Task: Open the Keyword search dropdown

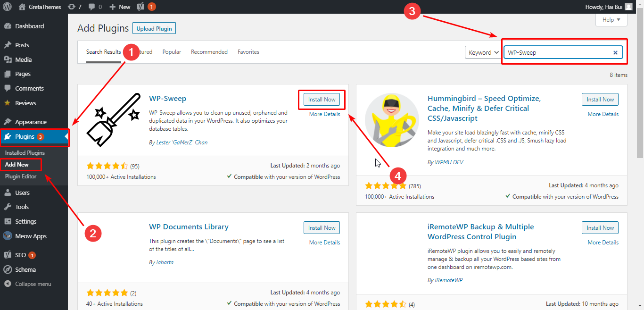Action: point(482,52)
